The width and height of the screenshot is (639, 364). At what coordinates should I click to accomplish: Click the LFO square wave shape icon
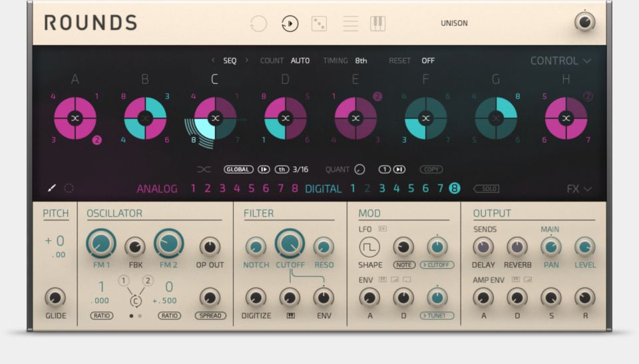click(369, 247)
